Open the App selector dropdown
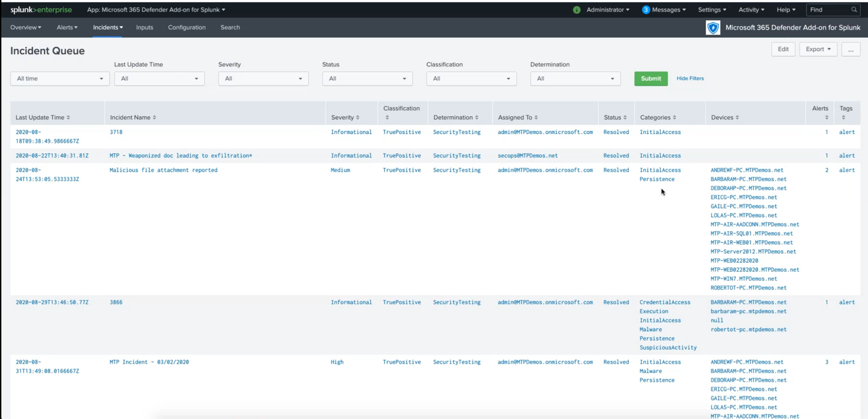This screenshot has height=419, width=868. (156, 9)
